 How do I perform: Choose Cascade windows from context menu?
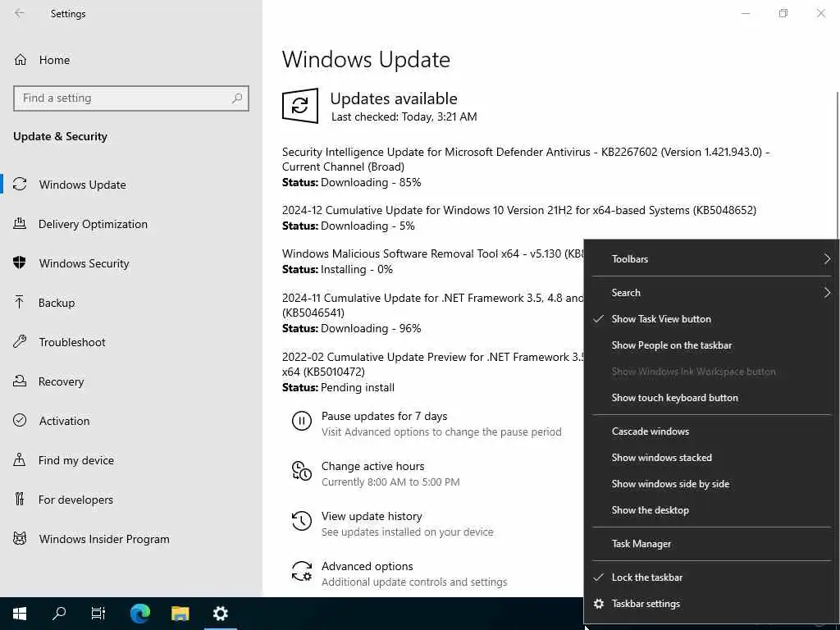(711, 431)
